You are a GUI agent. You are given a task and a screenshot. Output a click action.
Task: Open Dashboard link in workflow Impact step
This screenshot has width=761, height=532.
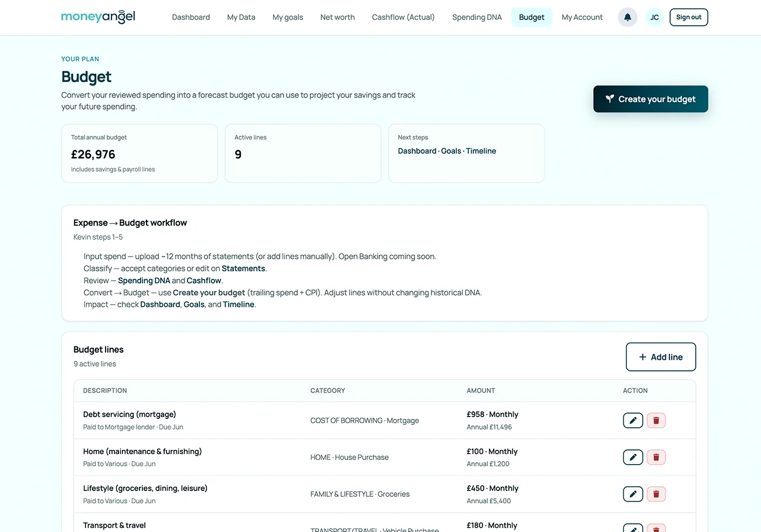tap(160, 305)
